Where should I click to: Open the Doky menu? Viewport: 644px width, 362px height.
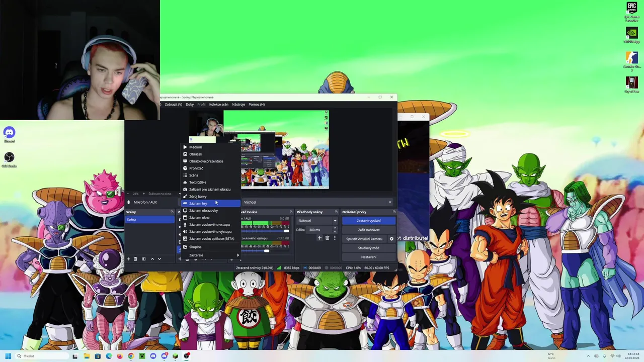point(190,105)
